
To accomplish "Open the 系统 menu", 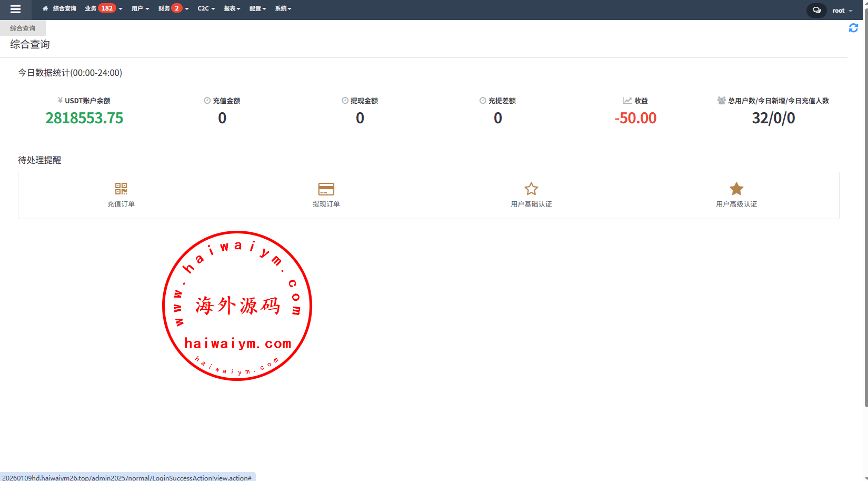I will [x=283, y=8].
